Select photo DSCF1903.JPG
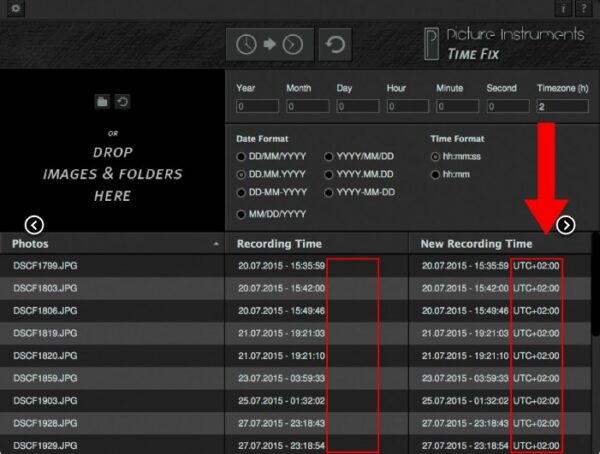 45,401
